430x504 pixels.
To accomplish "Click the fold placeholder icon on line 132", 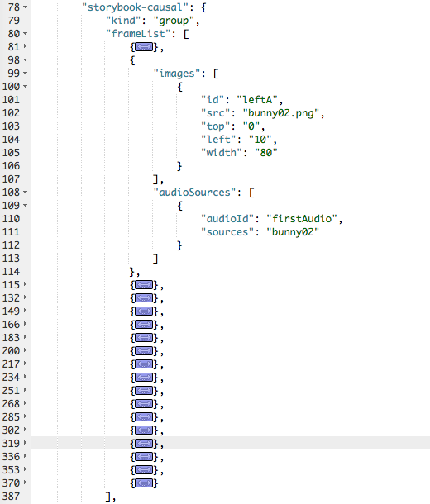I will tap(144, 298).
